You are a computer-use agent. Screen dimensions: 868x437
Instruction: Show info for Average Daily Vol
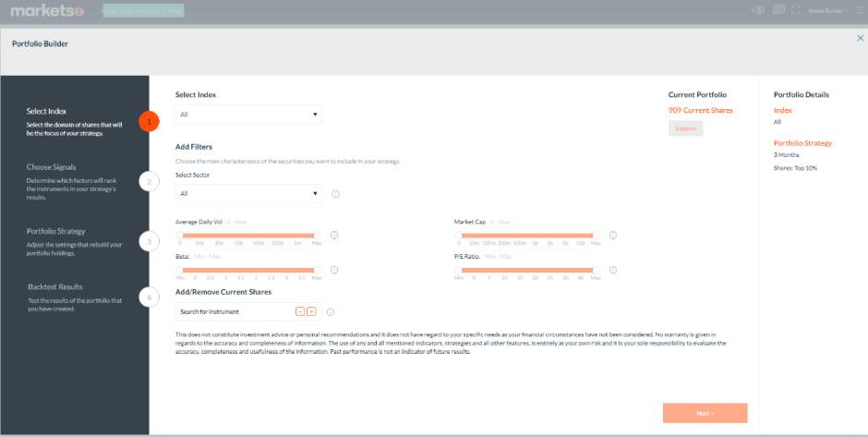tap(333, 235)
